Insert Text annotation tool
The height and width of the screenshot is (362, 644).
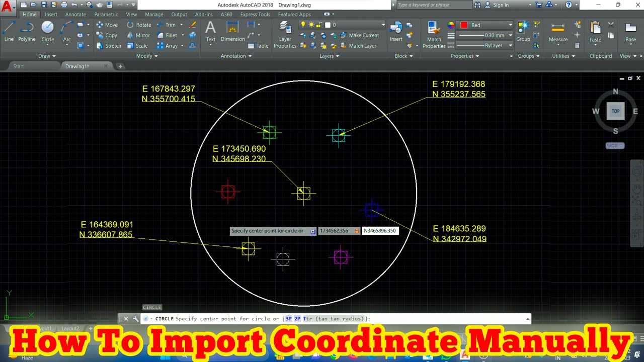[210, 31]
